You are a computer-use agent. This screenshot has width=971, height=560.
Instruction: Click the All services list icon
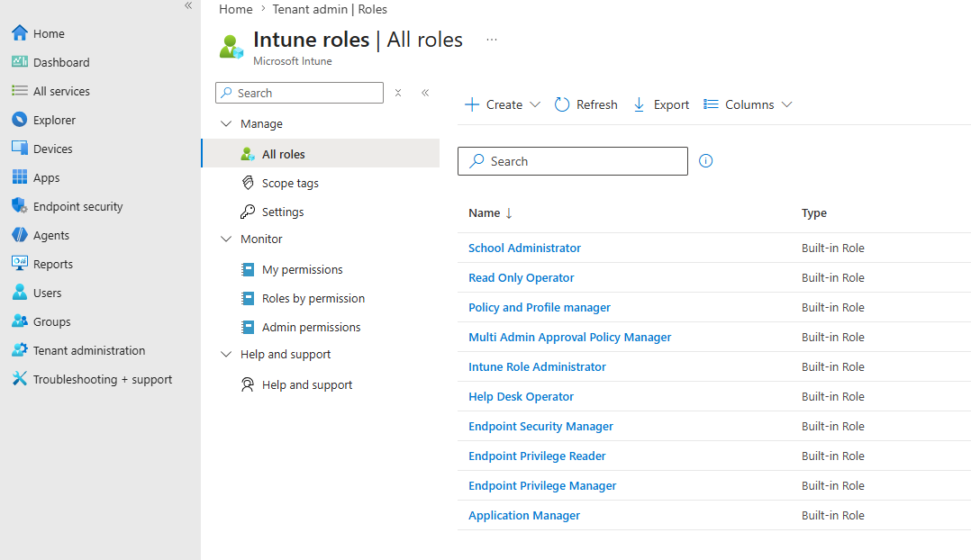pos(20,91)
